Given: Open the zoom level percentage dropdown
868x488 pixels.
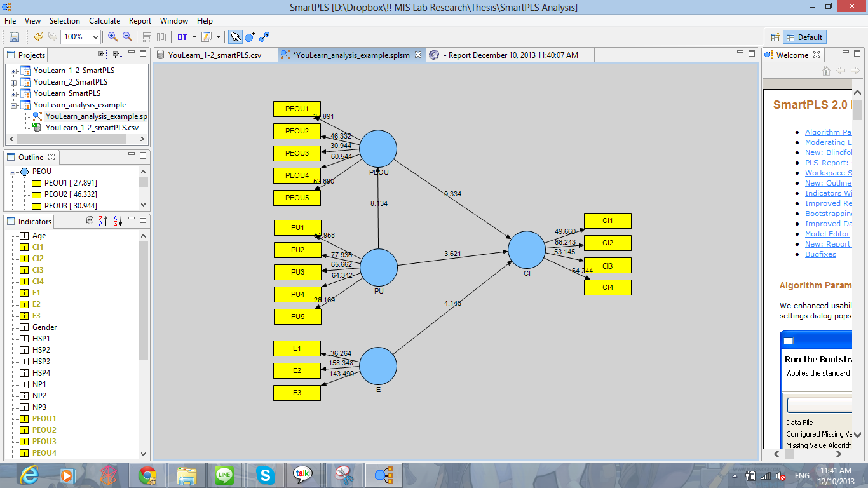Looking at the screenshot, I should coord(95,36).
